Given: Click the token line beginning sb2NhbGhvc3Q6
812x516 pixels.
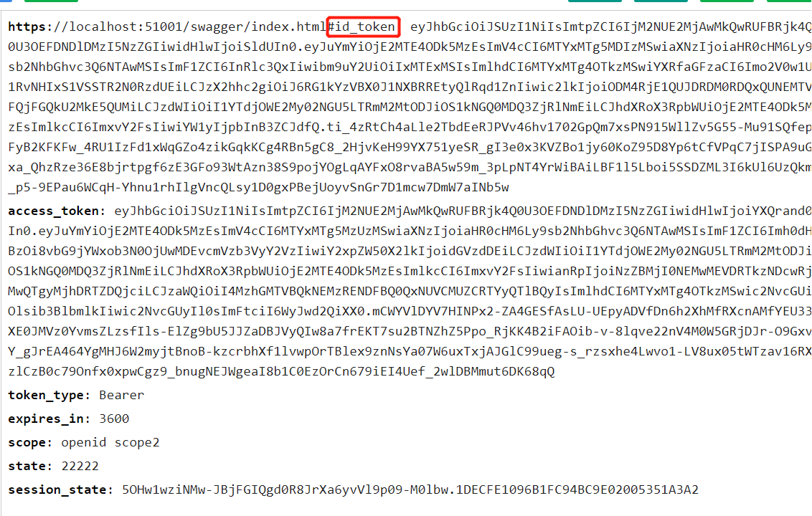Looking at the screenshot, I should [x=410, y=67].
